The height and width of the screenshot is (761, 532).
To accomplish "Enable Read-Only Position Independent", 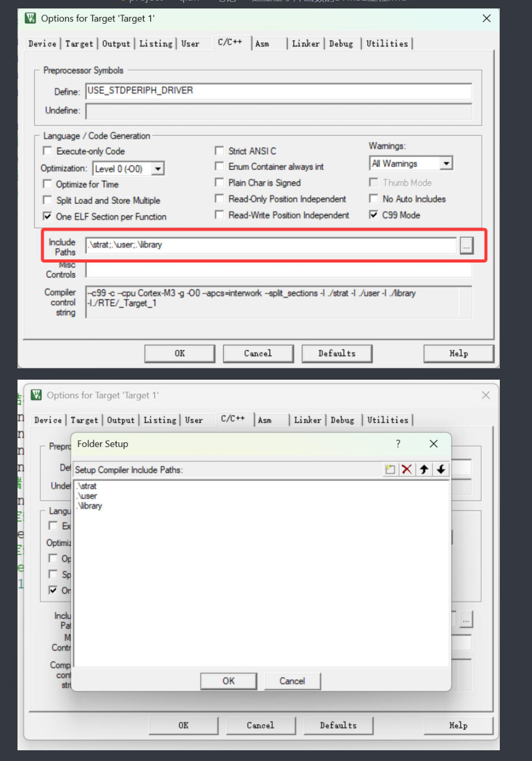I will [219, 199].
